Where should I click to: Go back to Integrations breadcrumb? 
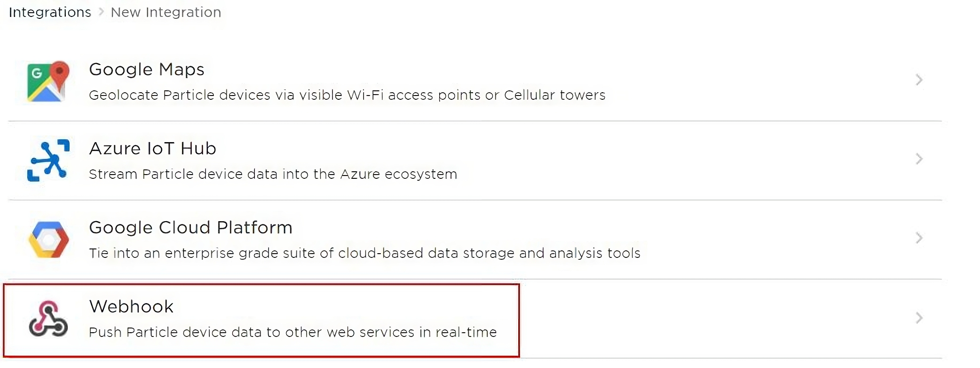tap(50, 12)
